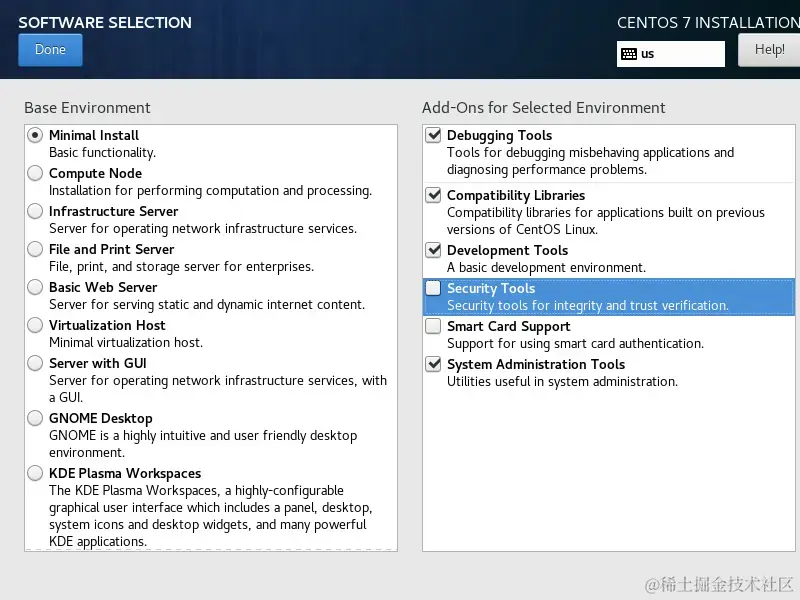Choose File and Print Server option
The image size is (800, 600).
coord(35,249)
